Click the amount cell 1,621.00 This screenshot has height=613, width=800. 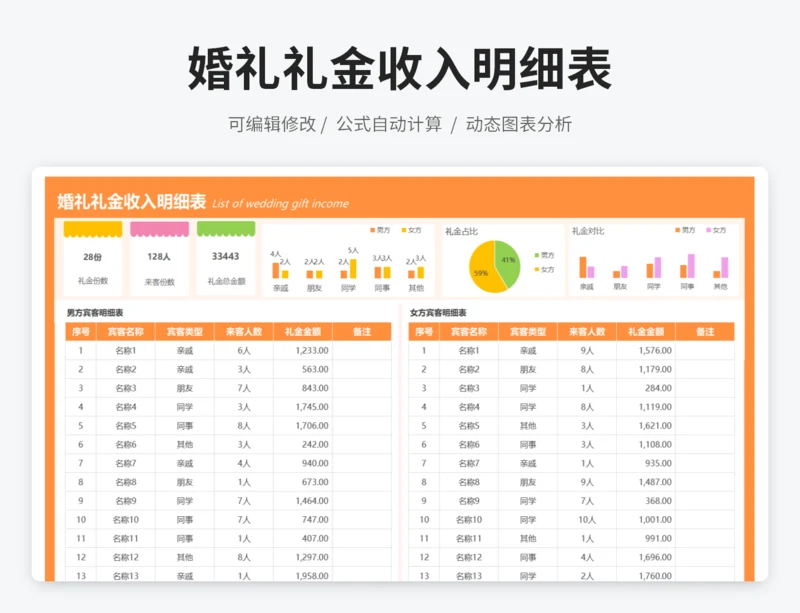coord(646,426)
